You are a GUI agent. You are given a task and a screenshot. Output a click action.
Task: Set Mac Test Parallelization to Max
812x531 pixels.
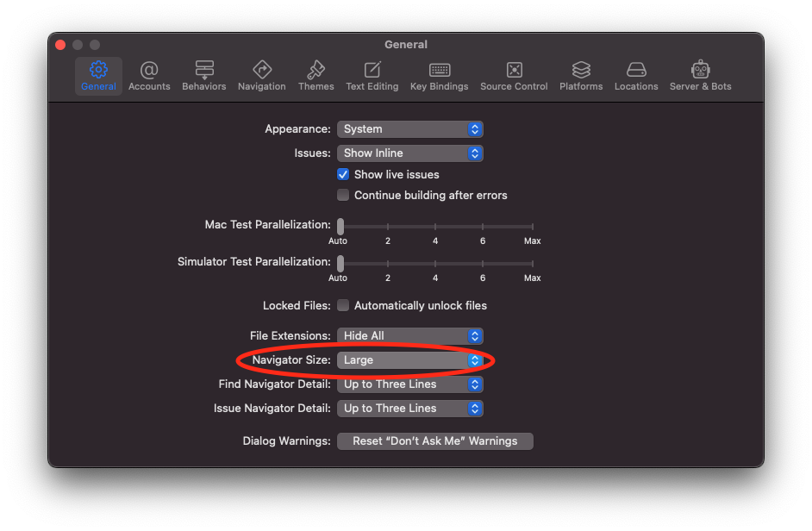pos(533,227)
